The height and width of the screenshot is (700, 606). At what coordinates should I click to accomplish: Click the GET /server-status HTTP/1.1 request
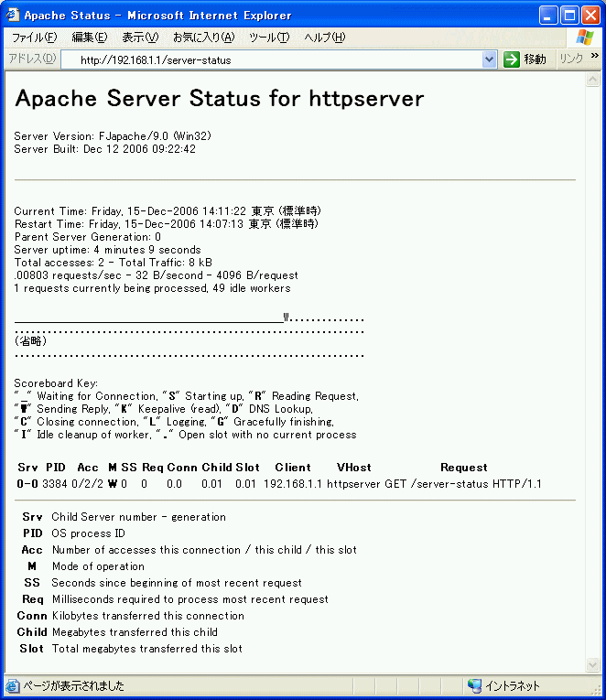[x=463, y=484]
